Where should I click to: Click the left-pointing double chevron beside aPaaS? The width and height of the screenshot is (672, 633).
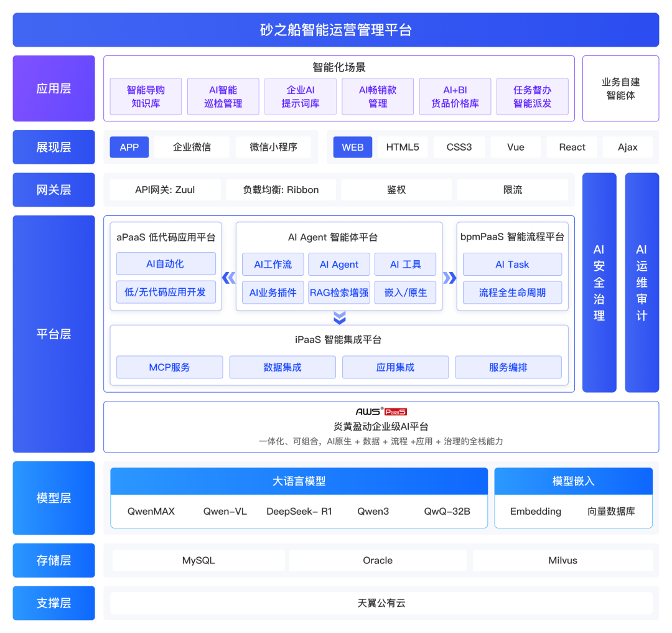pyautogui.click(x=229, y=278)
